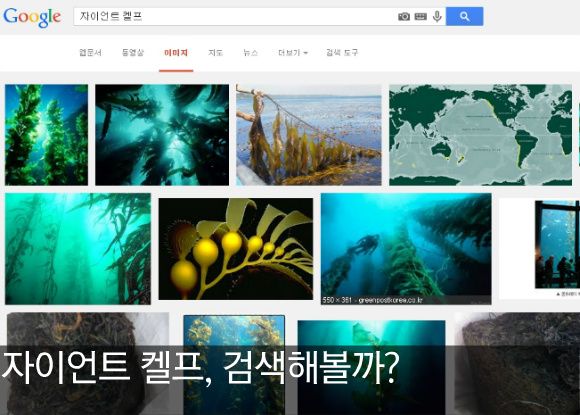This screenshot has height=415, width=580.
Task: Switch to the 동영상 tab
Action: [133, 53]
